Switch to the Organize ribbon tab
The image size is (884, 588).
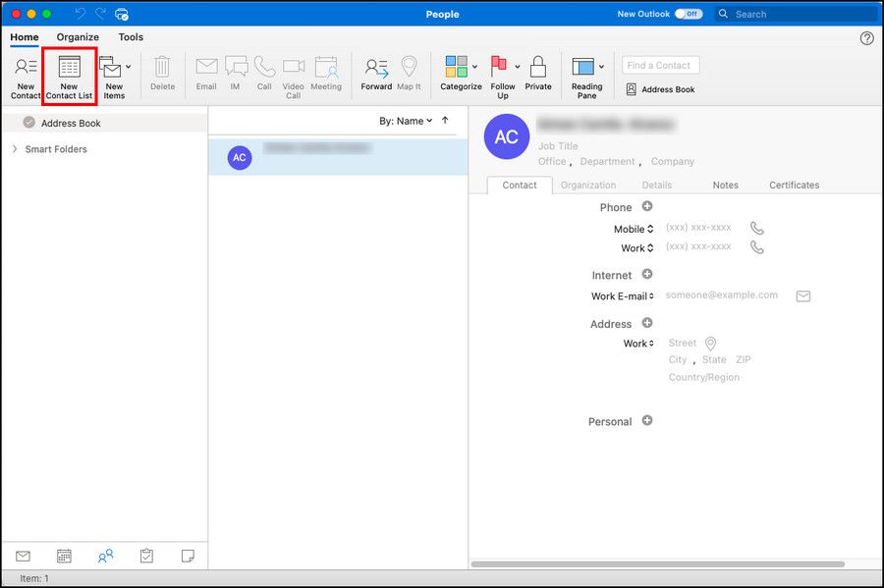(78, 37)
